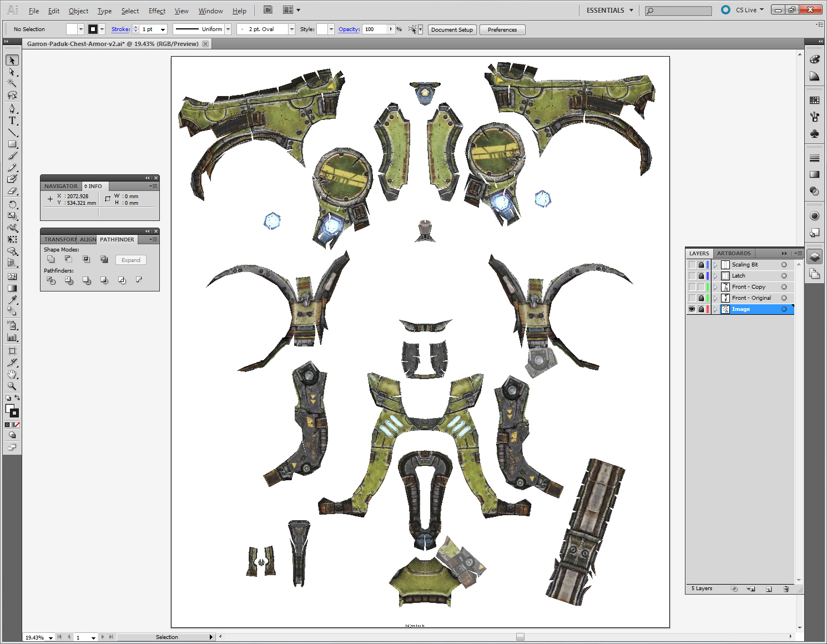Select the Scale tool

(12, 216)
